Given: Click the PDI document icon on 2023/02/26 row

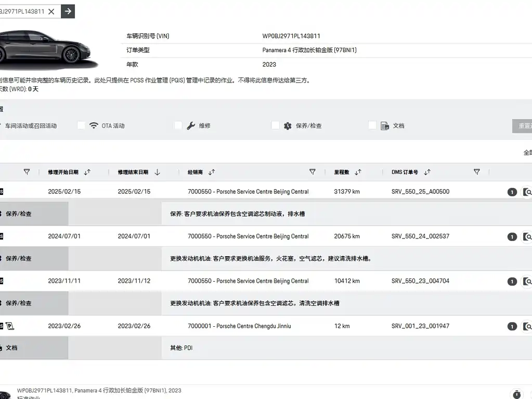Looking at the screenshot, I should 10,326.
